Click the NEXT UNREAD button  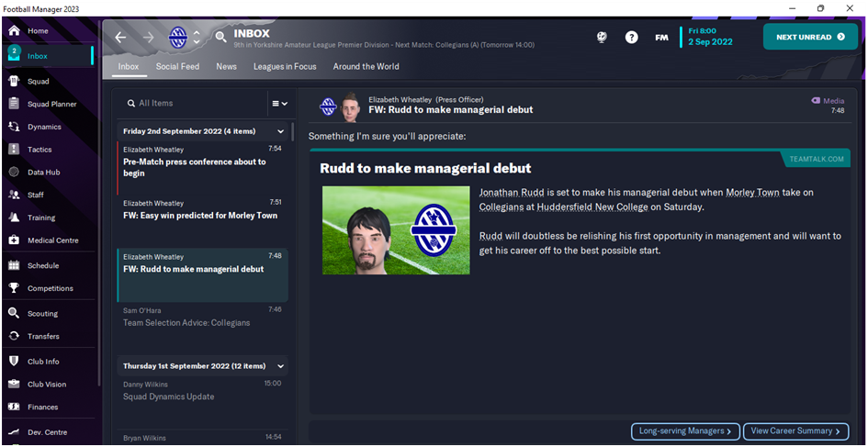pyautogui.click(x=810, y=37)
